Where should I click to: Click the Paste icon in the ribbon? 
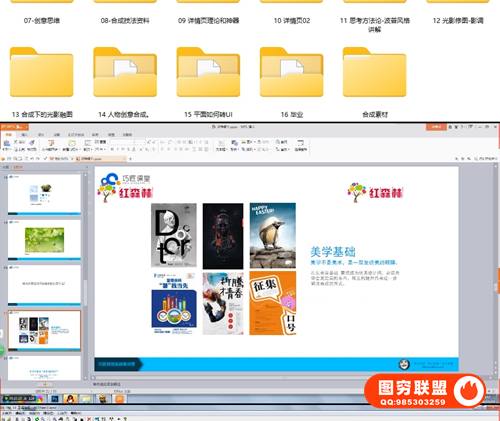point(7,143)
